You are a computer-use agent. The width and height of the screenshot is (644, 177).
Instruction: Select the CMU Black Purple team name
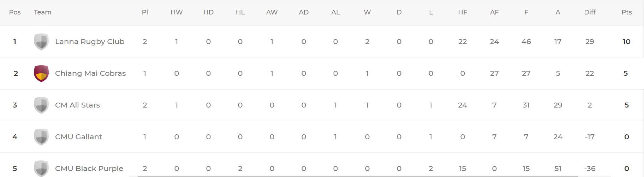tap(89, 169)
